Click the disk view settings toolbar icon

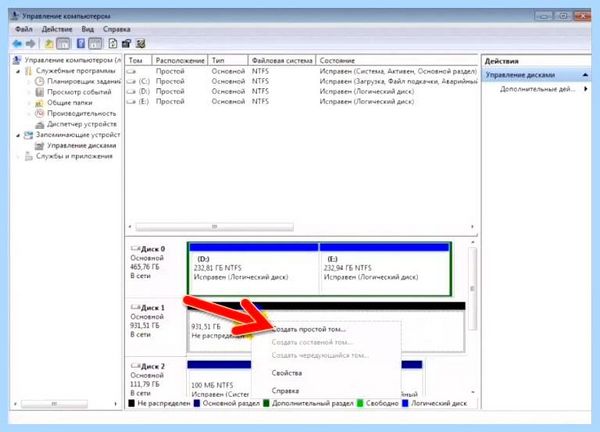point(141,44)
